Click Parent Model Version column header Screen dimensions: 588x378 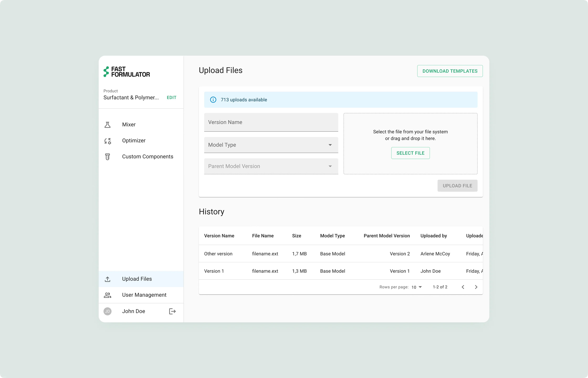coord(387,236)
